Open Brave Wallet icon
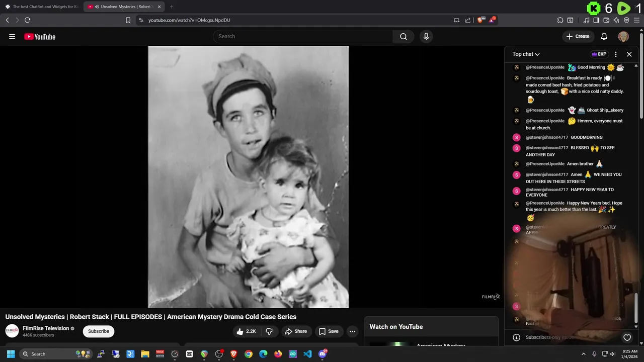 pyautogui.click(x=606, y=20)
